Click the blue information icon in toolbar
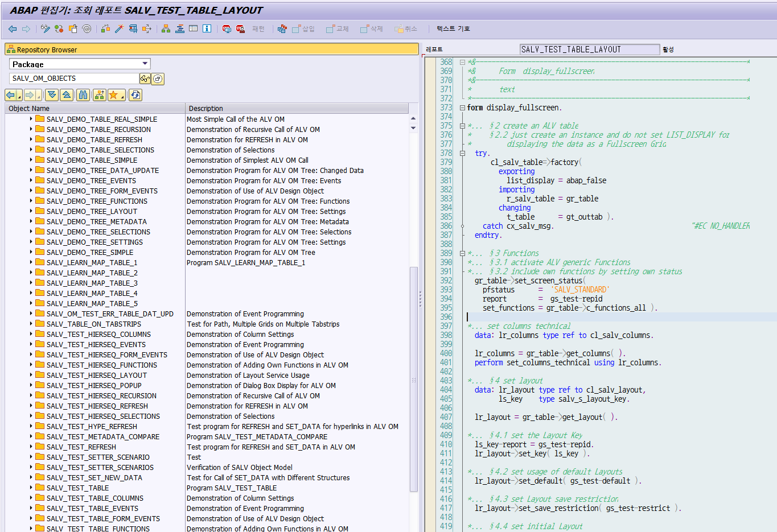 pyautogui.click(x=207, y=28)
